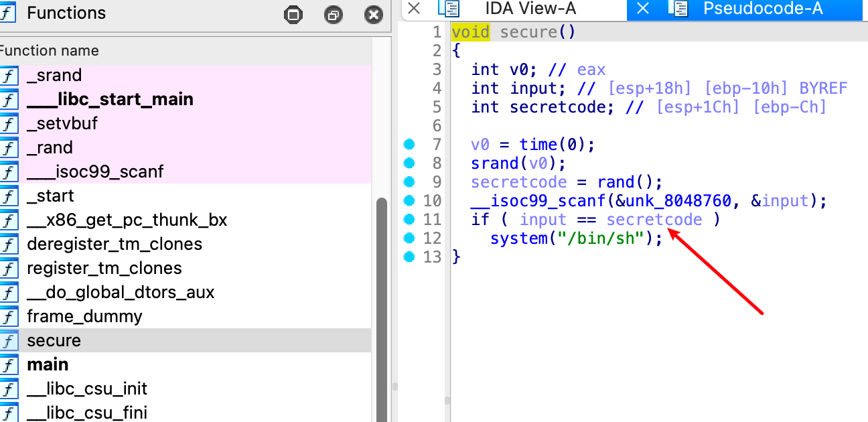Image resolution: width=868 pixels, height=422 pixels.
Task: Toggle the breakpoint dot on line 11
Action: pyautogui.click(x=410, y=220)
